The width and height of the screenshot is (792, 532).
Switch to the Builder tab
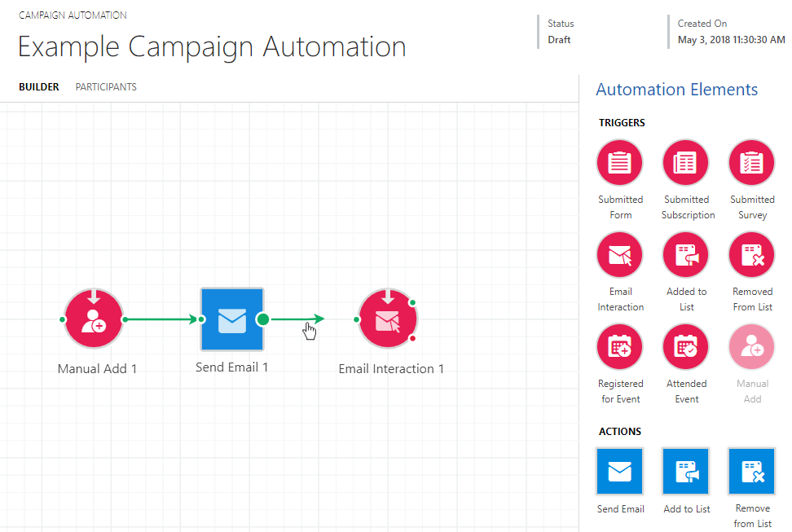tap(39, 87)
